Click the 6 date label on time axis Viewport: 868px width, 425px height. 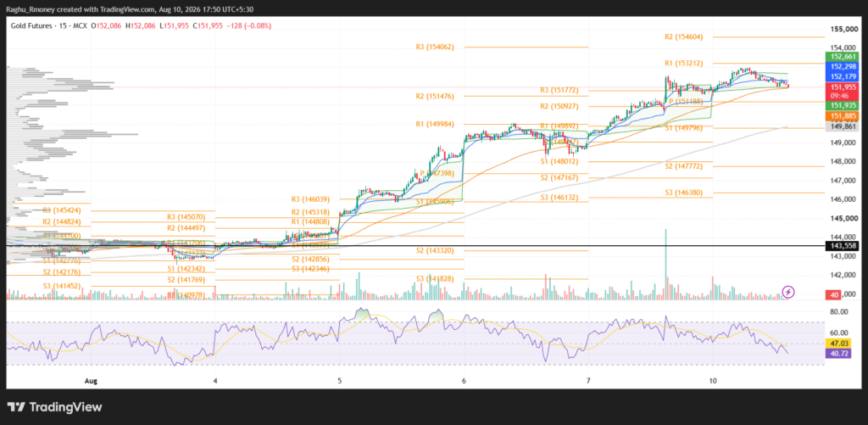[464, 381]
